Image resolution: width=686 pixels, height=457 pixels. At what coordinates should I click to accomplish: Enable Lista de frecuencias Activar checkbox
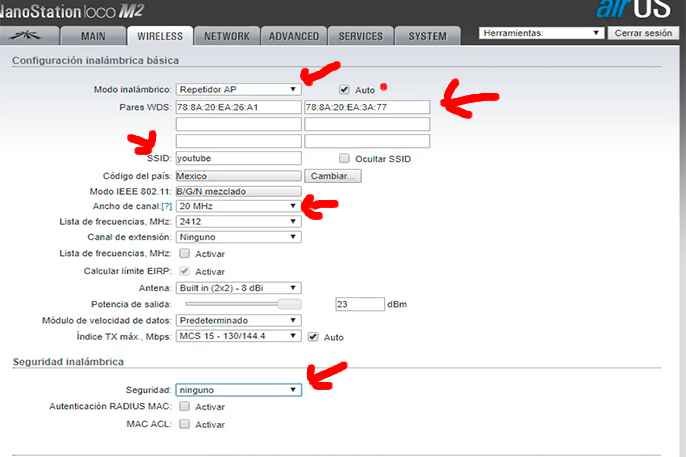click(x=185, y=253)
